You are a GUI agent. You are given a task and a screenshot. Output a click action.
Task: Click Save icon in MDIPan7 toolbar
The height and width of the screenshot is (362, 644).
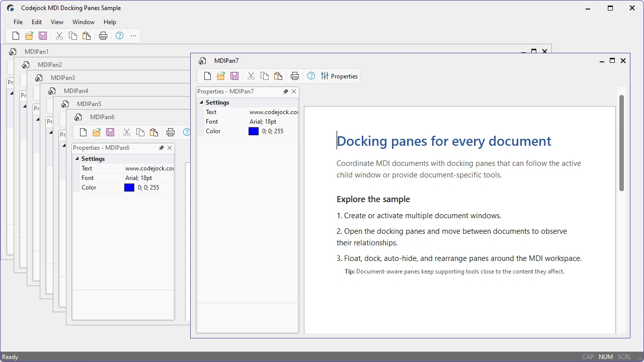[x=234, y=76]
